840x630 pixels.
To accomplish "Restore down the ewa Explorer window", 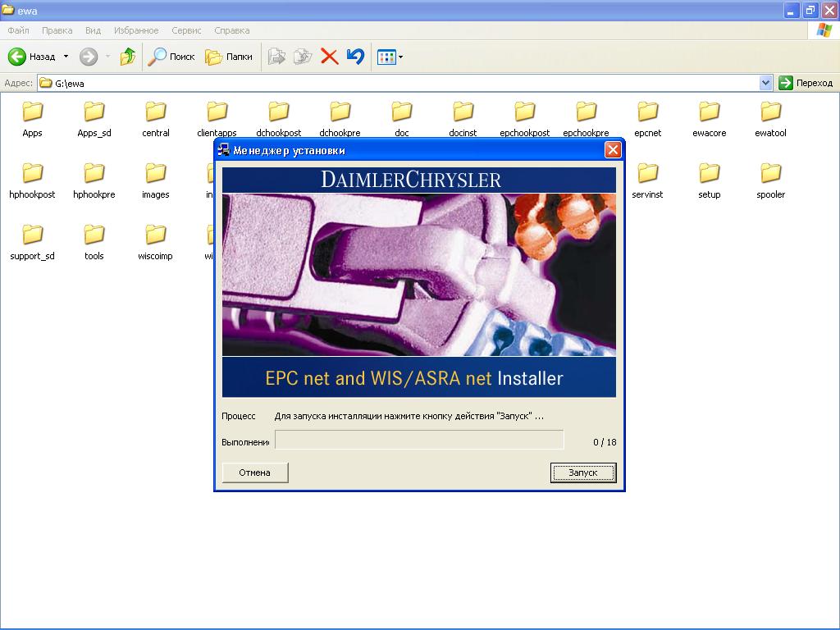I will click(x=810, y=10).
